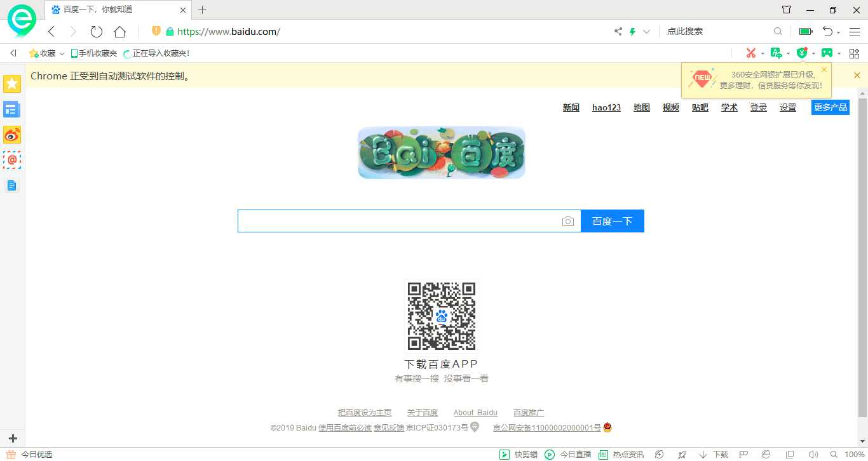Click the speaker mute icon in status bar
Image resolution: width=868 pixels, height=461 pixels.
coord(813,455)
